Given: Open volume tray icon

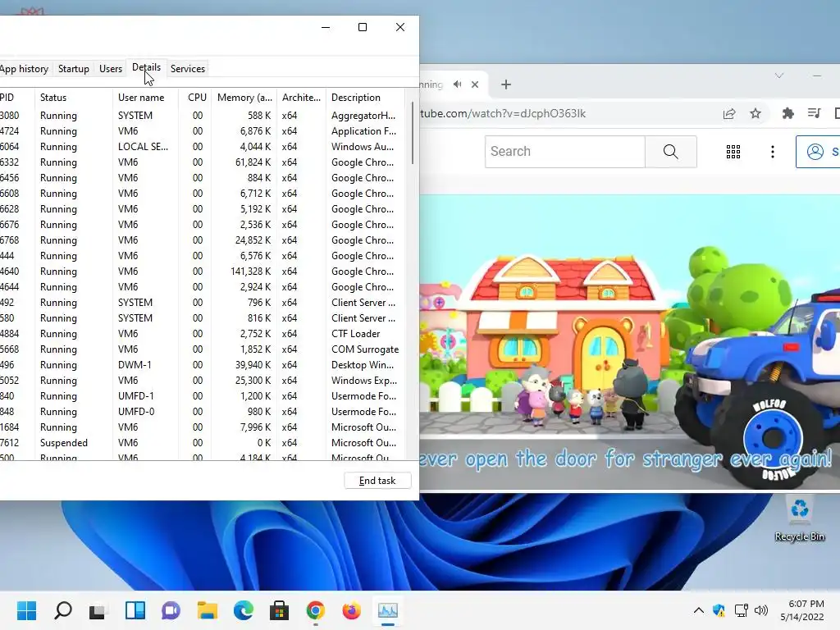Looking at the screenshot, I should 760,610.
